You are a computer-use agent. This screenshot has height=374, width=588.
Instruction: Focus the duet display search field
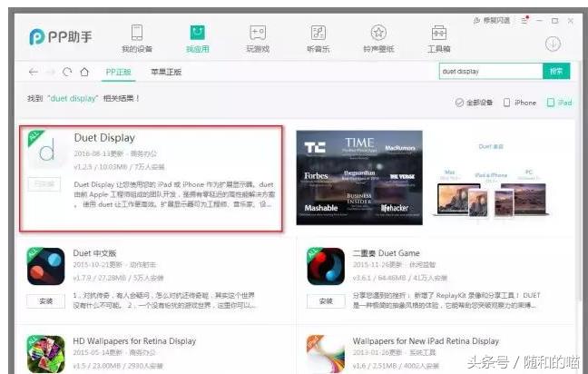pyautogui.click(x=491, y=72)
